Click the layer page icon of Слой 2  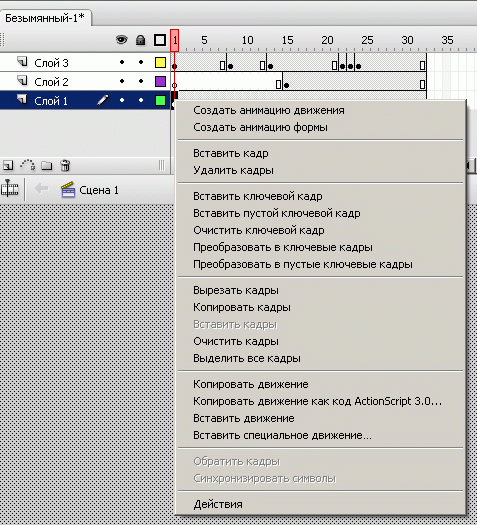[22, 80]
